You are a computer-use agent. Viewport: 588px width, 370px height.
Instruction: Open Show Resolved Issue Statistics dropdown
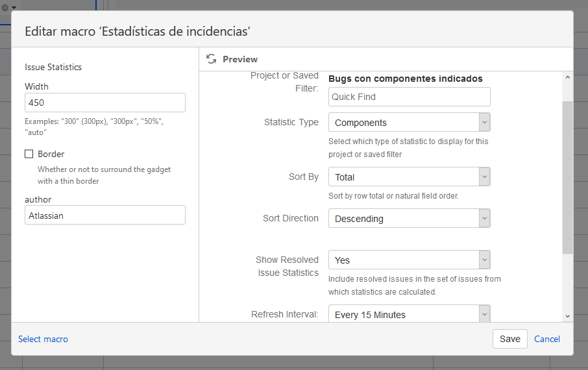409,260
